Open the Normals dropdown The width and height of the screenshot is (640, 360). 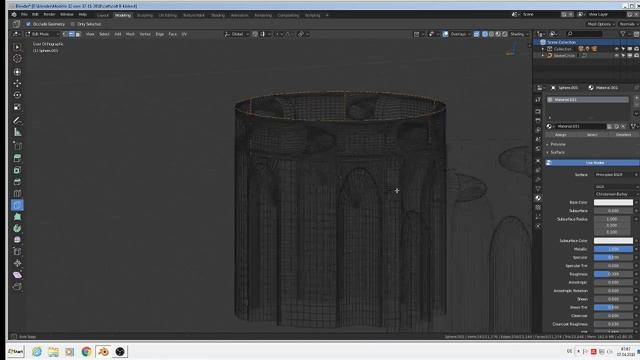pos(629,24)
